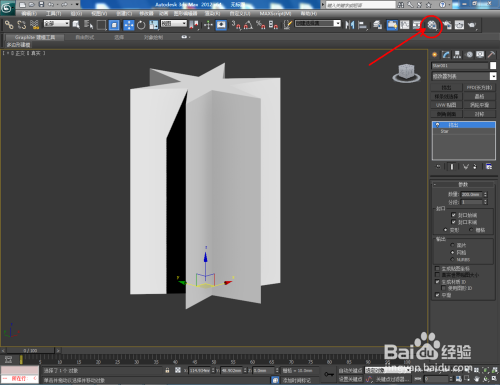
Task: Click the 涡轮平滑 modifier button
Action: click(x=479, y=105)
